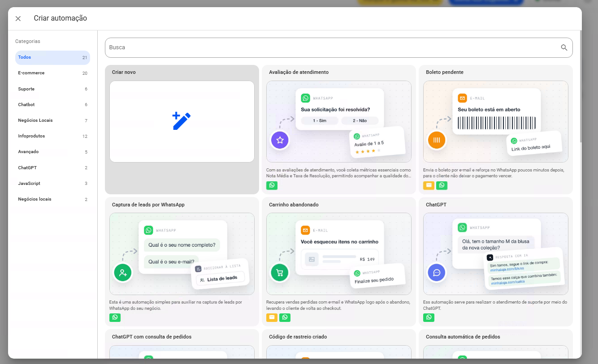The height and width of the screenshot is (364, 598).
Task: Close the Criar automação dialog
Action: [x=18, y=18]
